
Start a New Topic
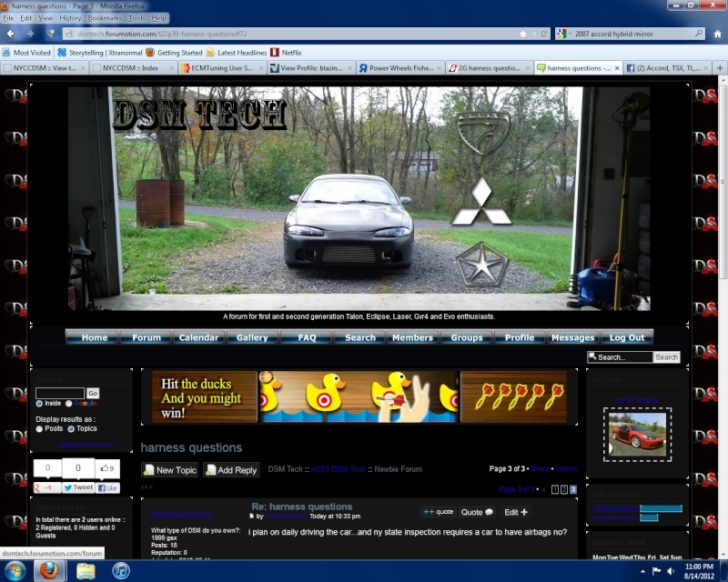[x=170, y=469]
